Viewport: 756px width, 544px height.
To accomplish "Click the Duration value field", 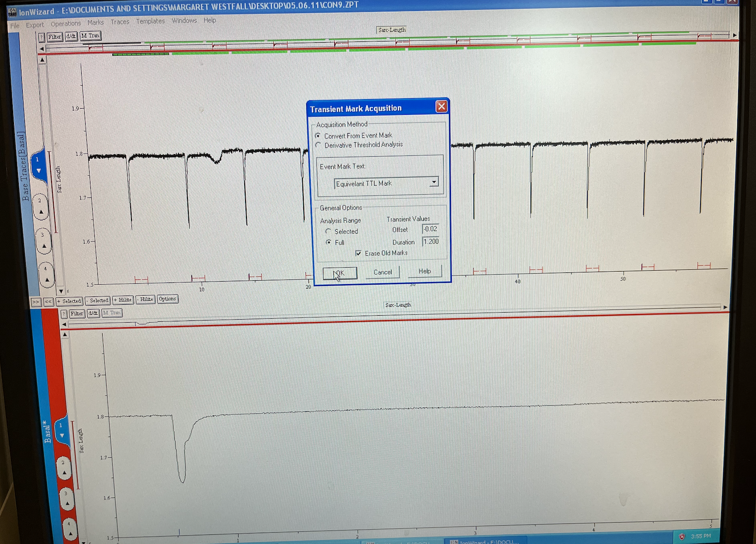I will point(431,241).
